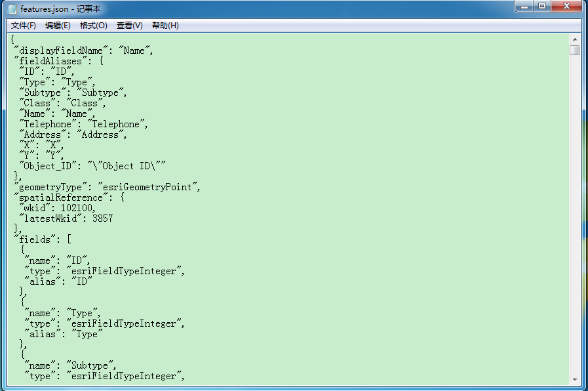Click the "fieldAliases" line
Image resolution: width=588 pixels, height=391 pixels.
[x=58, y=61]
